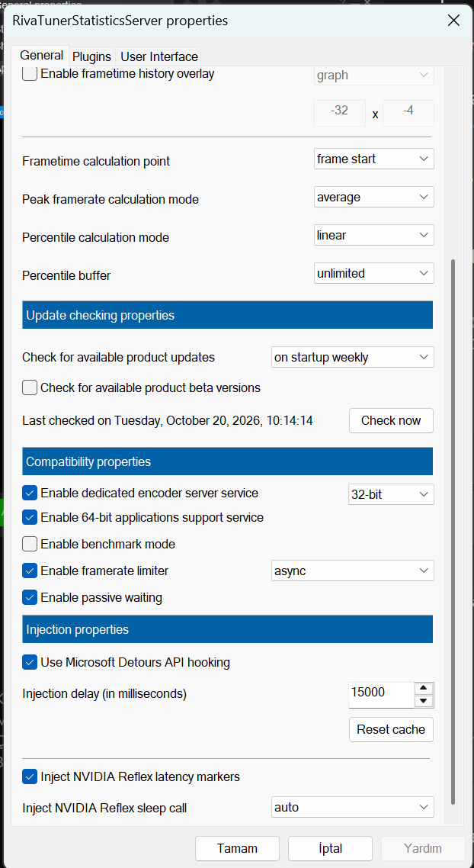This screenshot has width=474, height=868.
Task: Close the RivaTunerStatisticsServer properties window
Action: (453, 21)
